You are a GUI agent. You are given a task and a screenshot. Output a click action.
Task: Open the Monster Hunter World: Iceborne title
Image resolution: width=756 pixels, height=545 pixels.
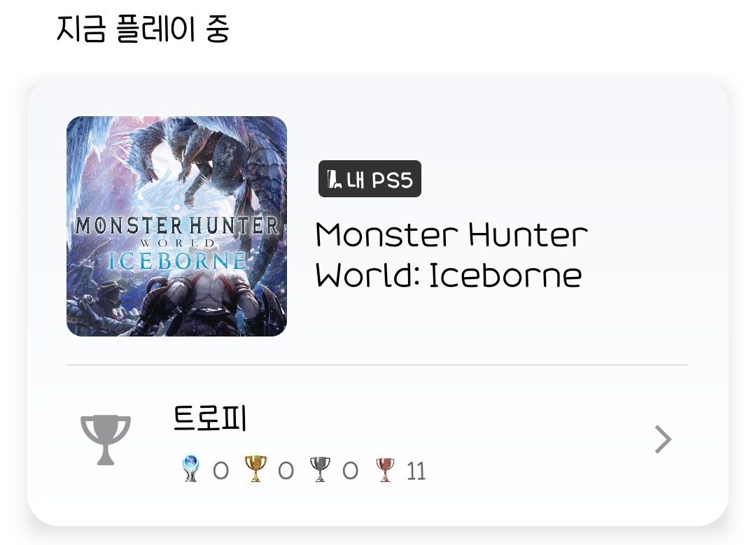[x=451, y=255]
